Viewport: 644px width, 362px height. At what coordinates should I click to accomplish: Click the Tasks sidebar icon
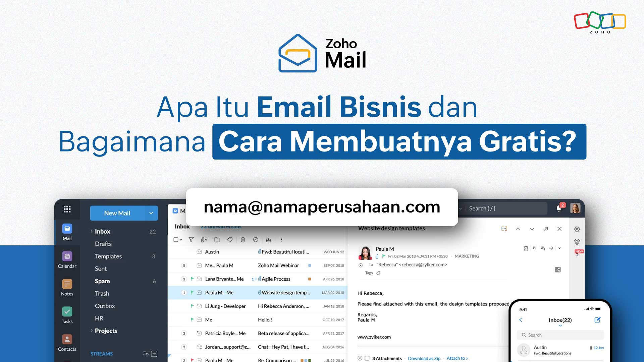[x=67, y=312]
